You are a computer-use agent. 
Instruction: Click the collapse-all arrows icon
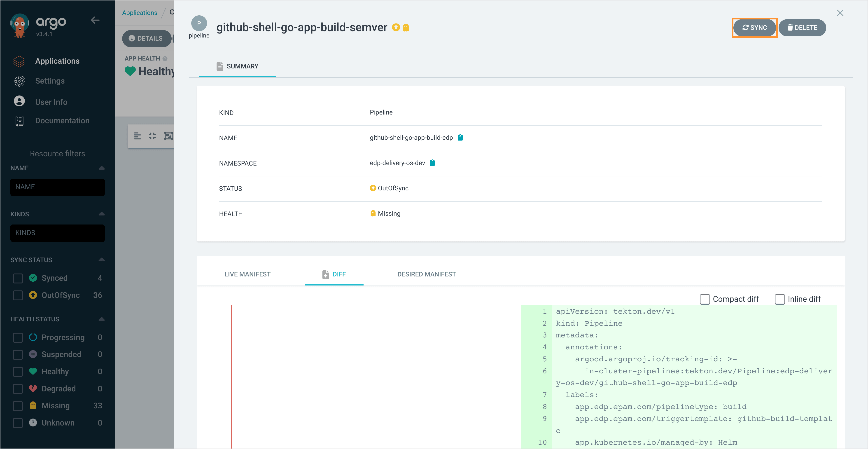[x=152, y=136]
